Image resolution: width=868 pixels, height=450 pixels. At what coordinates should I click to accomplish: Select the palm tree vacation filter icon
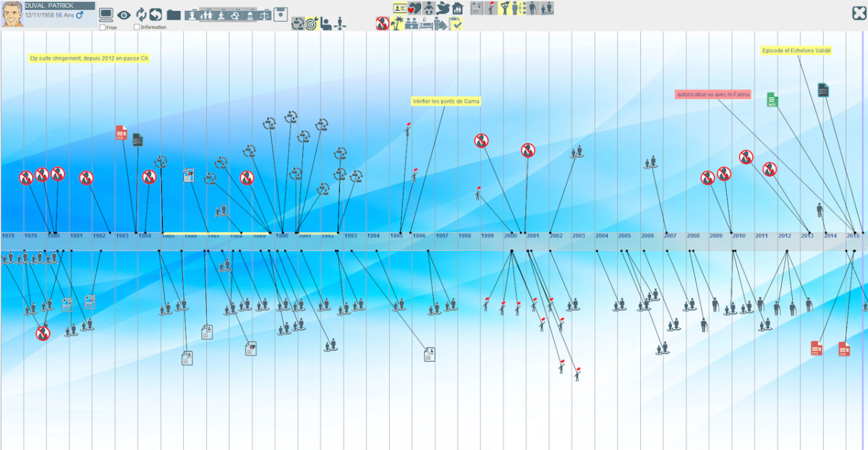(x=397, y=24)
